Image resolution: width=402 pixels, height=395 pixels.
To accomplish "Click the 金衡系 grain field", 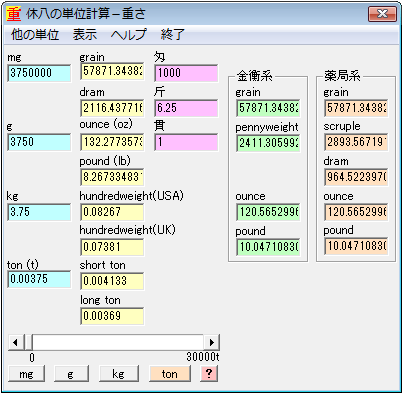I will point(268,108).
